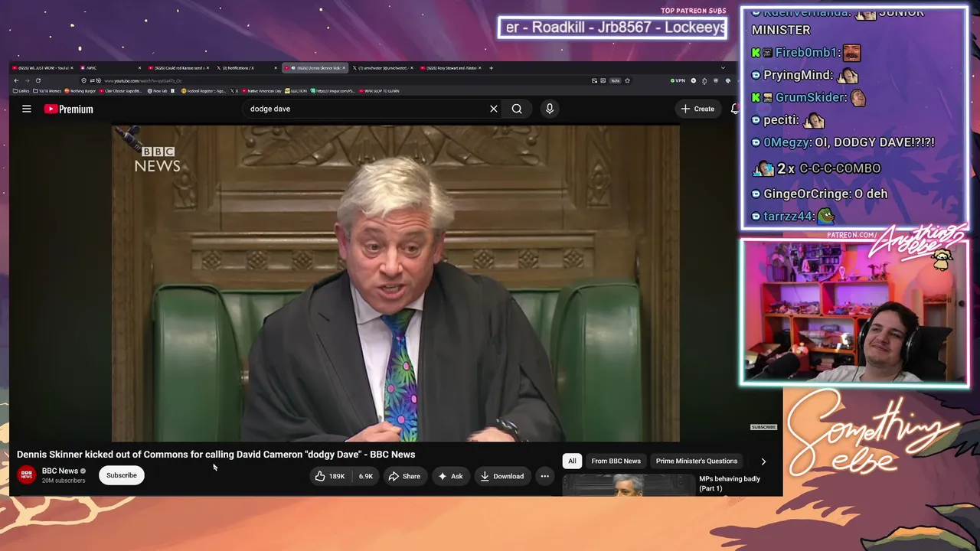This screenshot has width=980, height=551.
Task: Open the Create menu button
Action: 697,109
